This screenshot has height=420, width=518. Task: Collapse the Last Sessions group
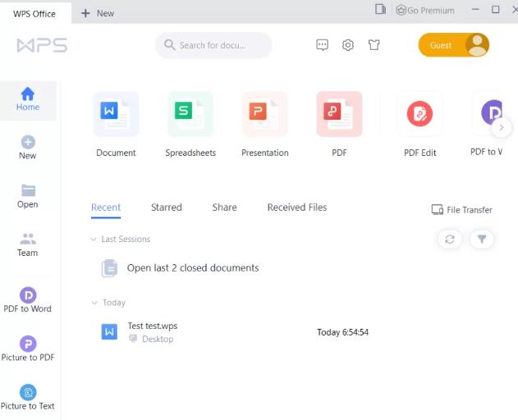[x=94, y=239]
